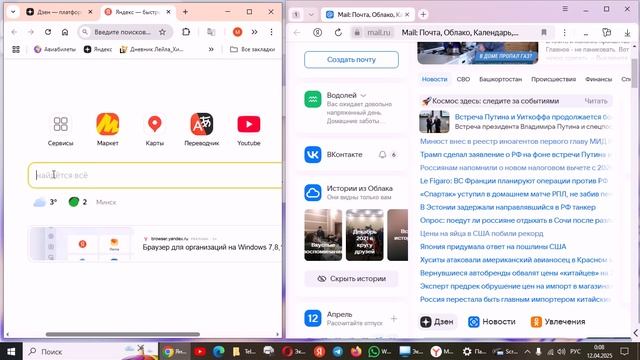Open downloads in Yandex Browser
The width and height of the screenshot is (640, 360).
click(627, 32)
